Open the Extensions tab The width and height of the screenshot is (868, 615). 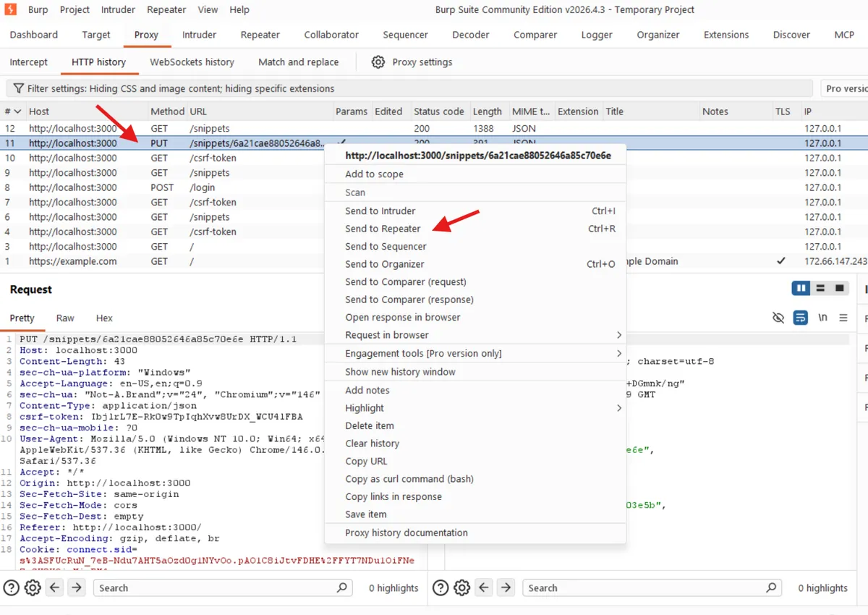(726, 35)
